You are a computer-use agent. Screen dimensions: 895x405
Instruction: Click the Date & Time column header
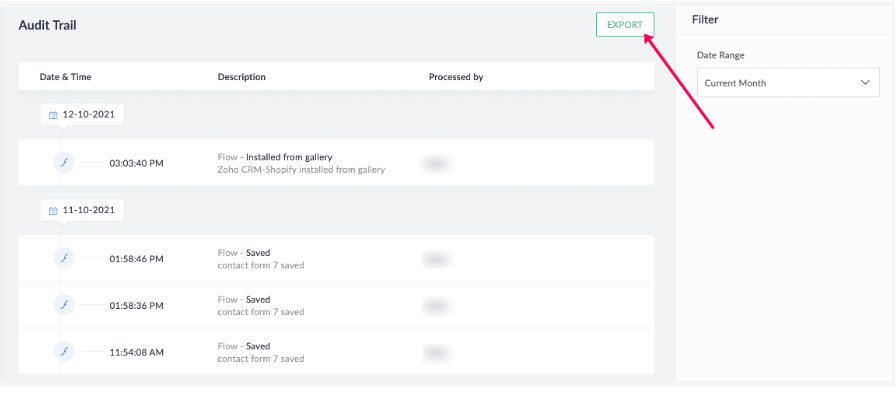tap(65, 77)
